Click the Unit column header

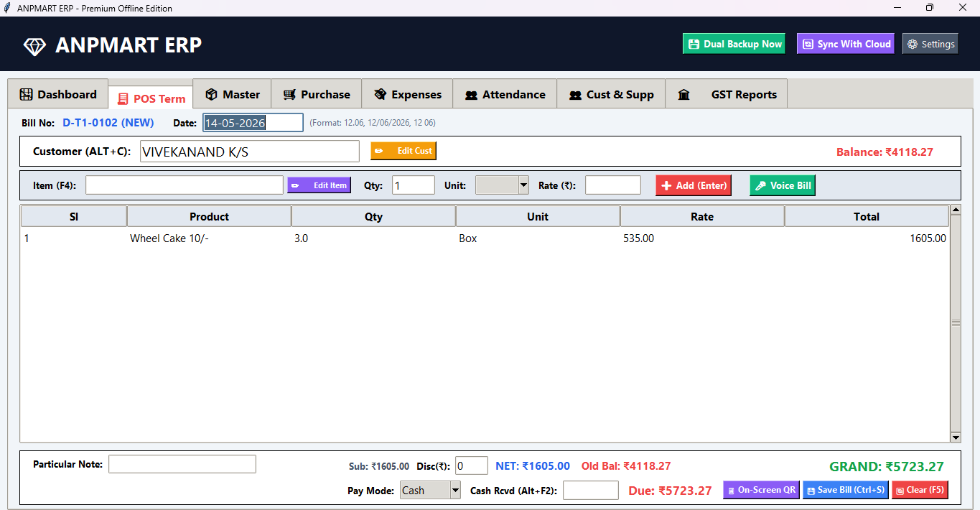click(538, 216)
